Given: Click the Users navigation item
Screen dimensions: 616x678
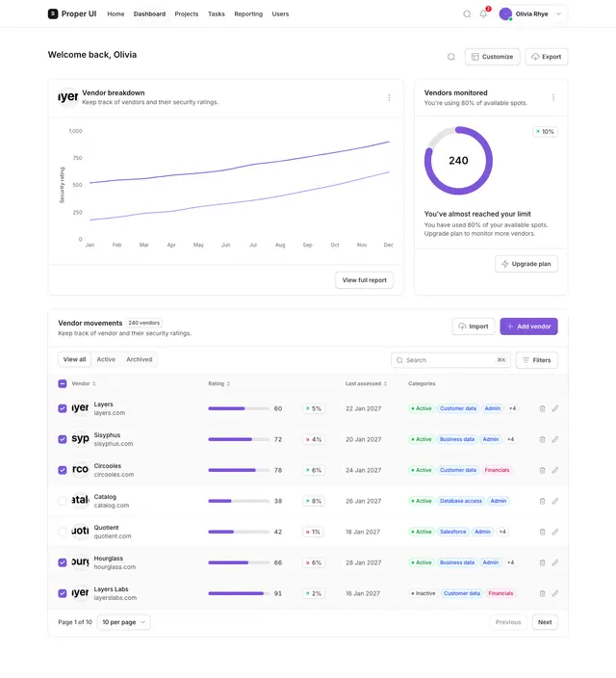Looking at the screenshot, I should click(x=280, y=13).
